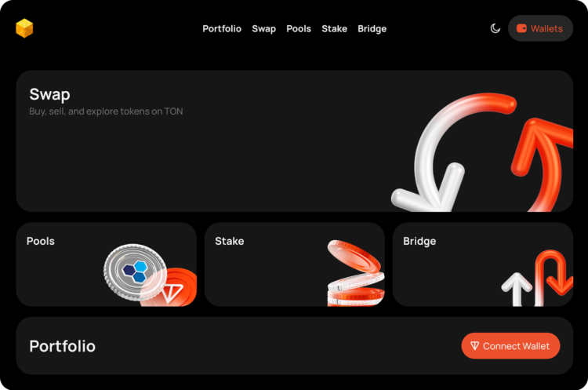Go to Pools in the navigation bar
The height and width of the screenshot is (390, 588).
299,28
